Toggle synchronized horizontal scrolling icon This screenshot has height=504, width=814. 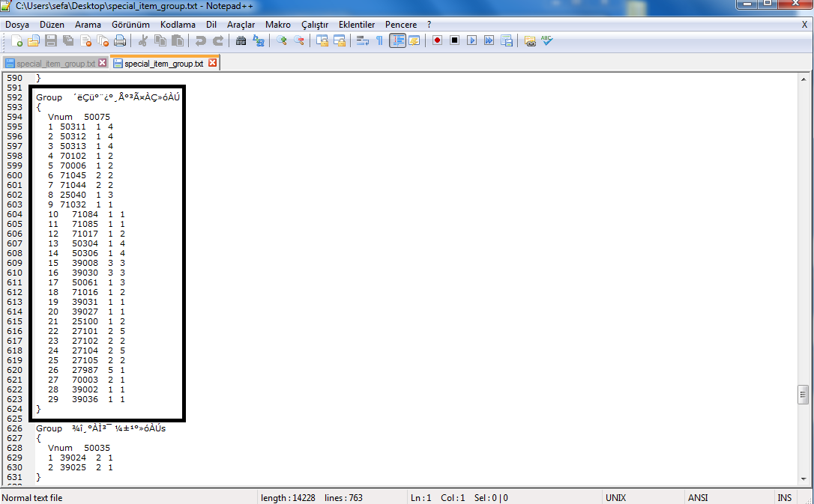[340, 40]
